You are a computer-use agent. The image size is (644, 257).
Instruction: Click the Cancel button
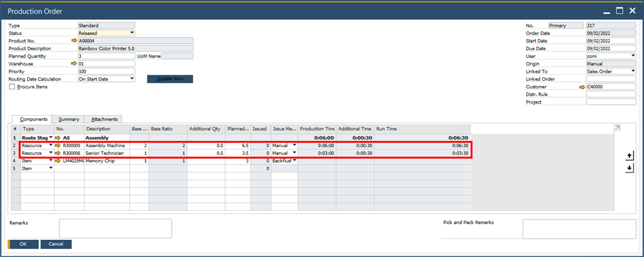click(x=56, y=244)
